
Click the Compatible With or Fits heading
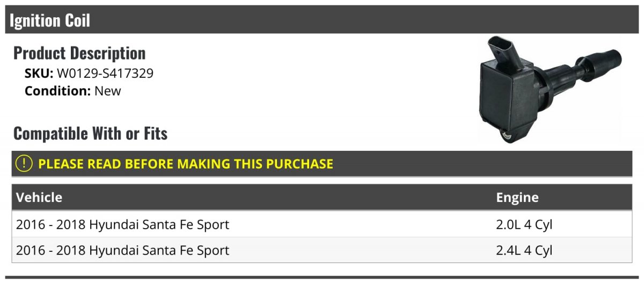click(91, 133)
